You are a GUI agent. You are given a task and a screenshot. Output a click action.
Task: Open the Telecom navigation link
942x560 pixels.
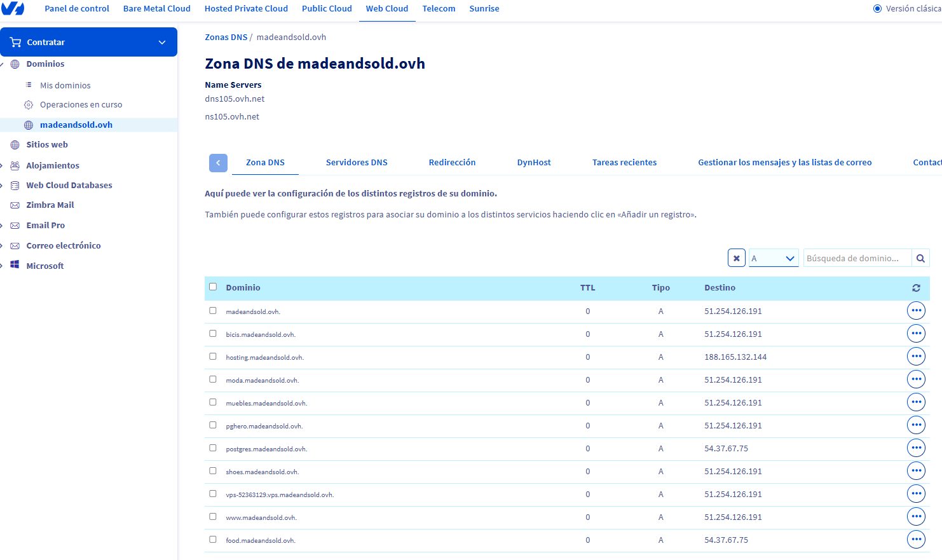pos(439,9)
